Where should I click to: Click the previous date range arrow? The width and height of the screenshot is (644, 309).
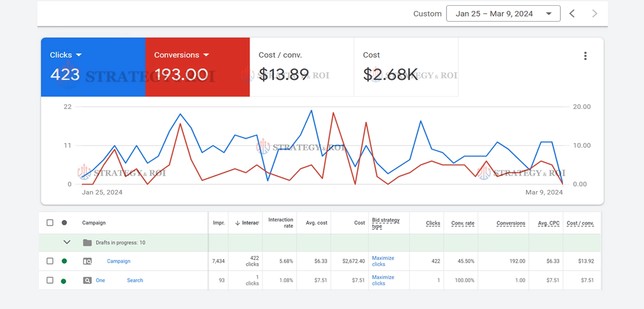pyautogui.click(x=572, y=14)
